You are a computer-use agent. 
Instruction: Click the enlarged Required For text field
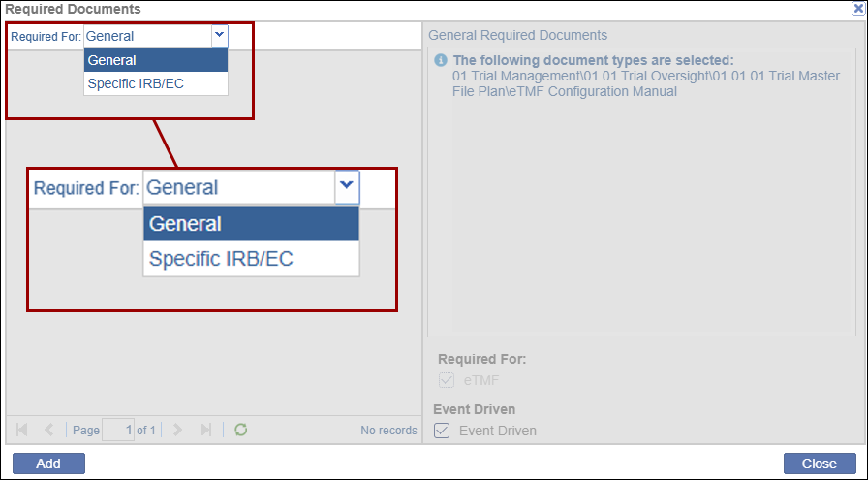tap(238, 188)
